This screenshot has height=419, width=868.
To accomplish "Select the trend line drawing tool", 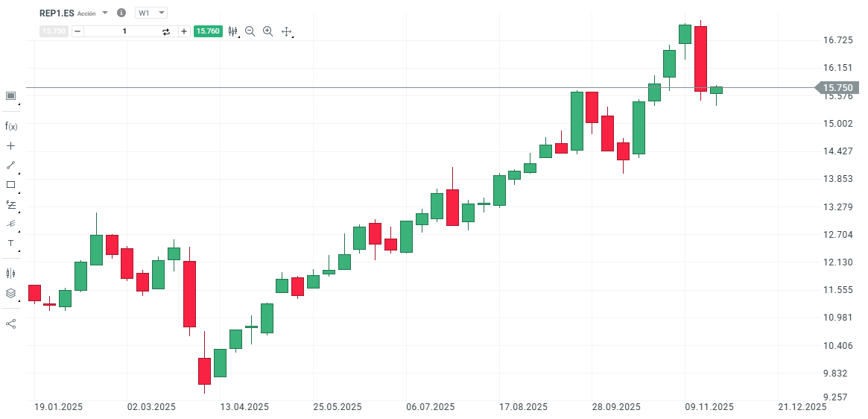I will [11, 166].
